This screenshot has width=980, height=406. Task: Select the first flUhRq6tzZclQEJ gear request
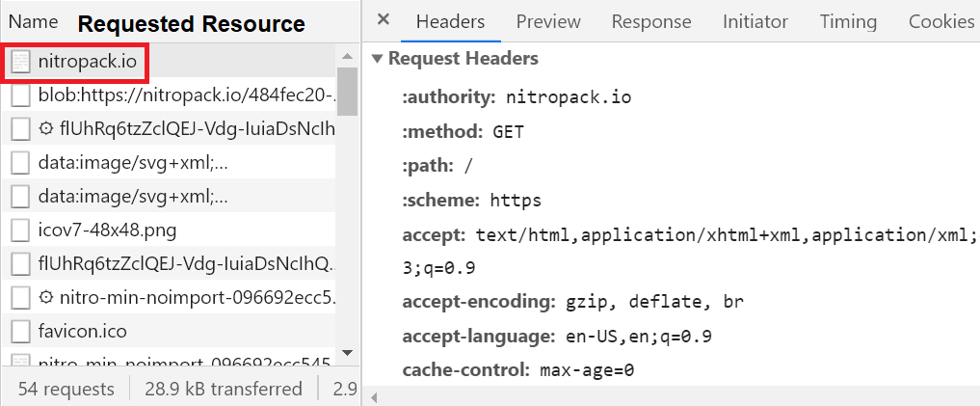[169, 129]
